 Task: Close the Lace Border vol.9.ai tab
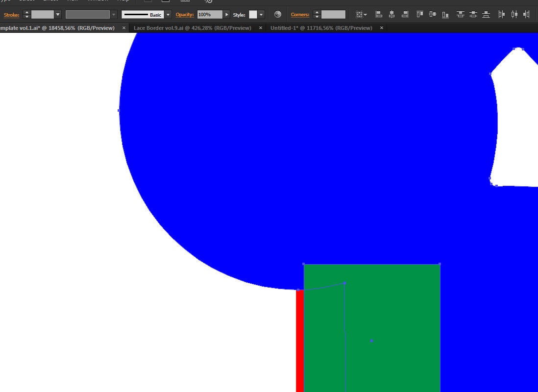click(261, 28)
